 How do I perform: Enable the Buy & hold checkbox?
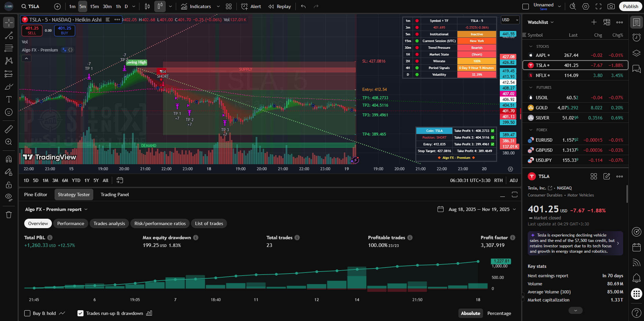coord(28,313)
